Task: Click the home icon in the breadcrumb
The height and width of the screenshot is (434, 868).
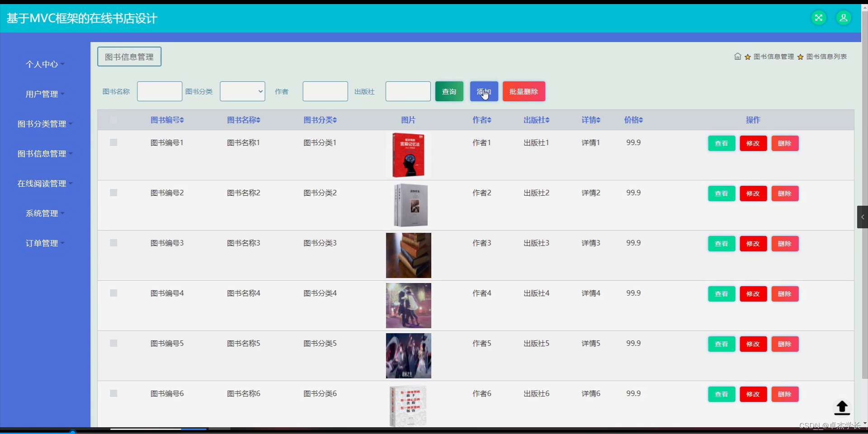Action: (x=738, y=57)
